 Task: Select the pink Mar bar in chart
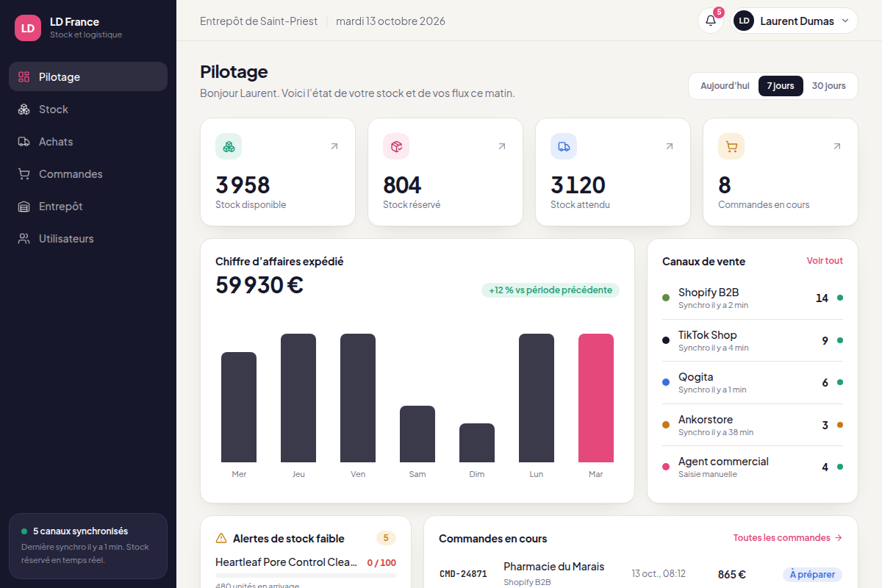[596, 398]
